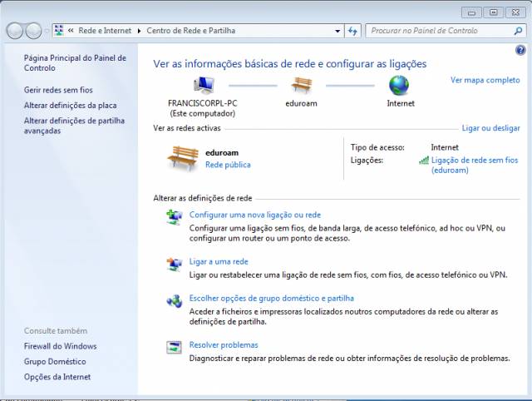Open Ver mapa completo link

(485, 80)
